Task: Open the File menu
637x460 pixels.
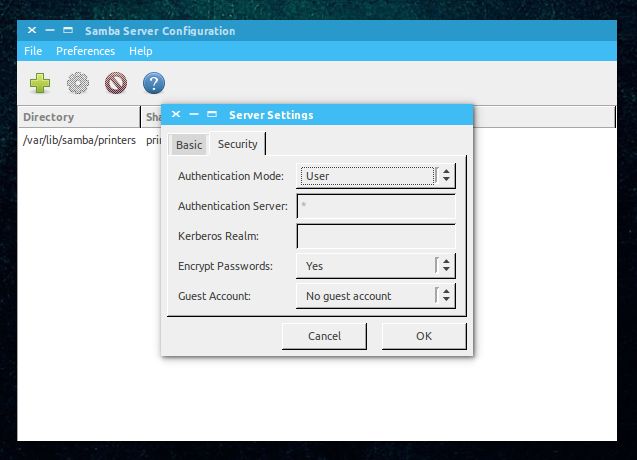Action: 33,51
